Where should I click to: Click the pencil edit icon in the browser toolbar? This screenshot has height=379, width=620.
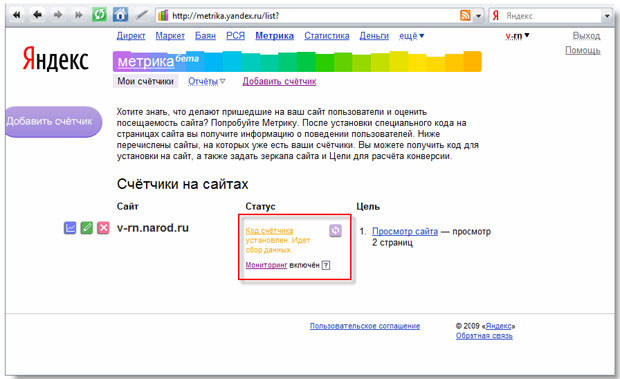click(x=141, y=15)
